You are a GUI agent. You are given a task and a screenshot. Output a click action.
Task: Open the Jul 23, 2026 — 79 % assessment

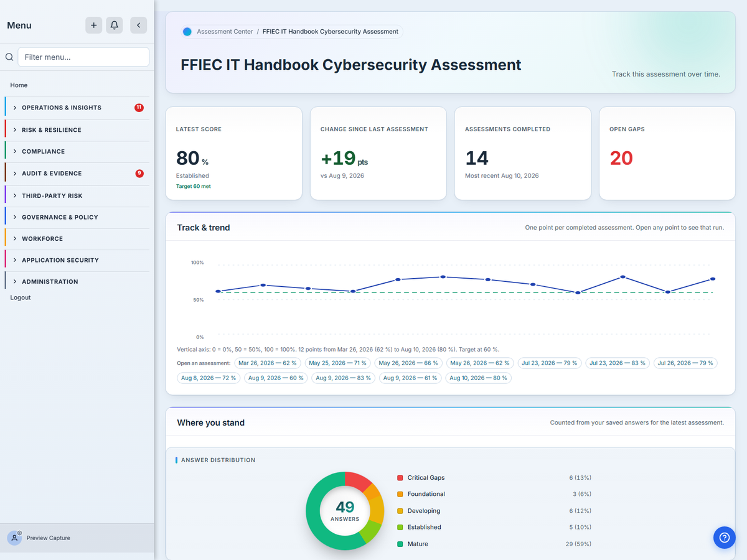coord(550,363)
